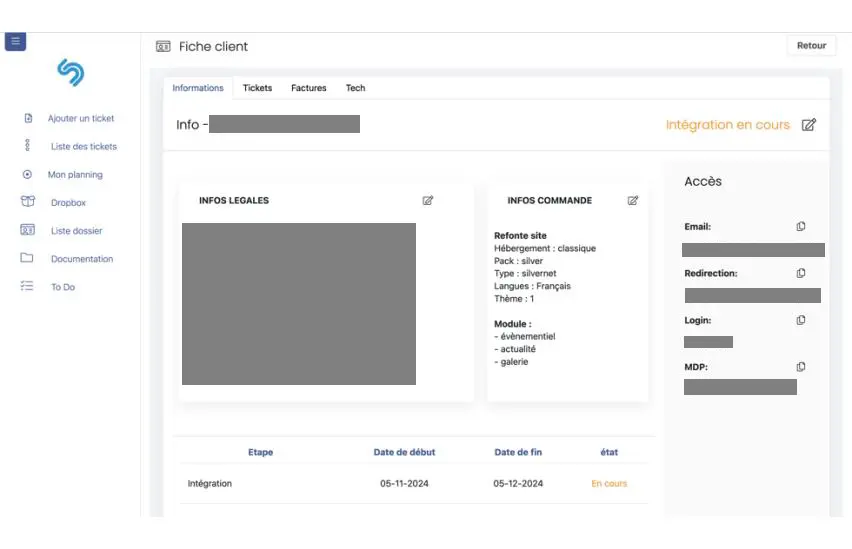This screenshot has width=852, height=549.
Task: Click the Accès panel heading
Action: (703, 182)
